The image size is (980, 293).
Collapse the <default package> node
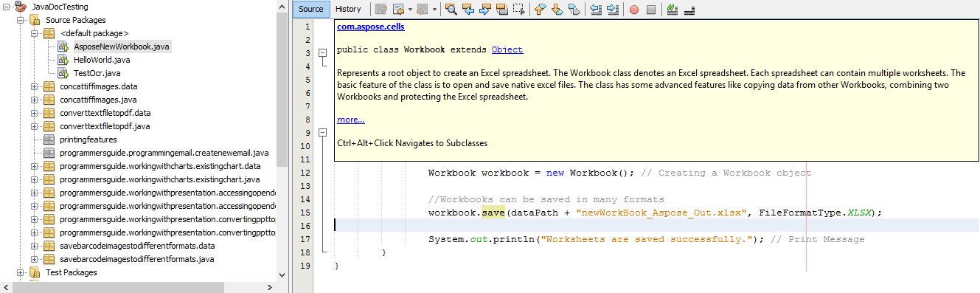(35, 33)
